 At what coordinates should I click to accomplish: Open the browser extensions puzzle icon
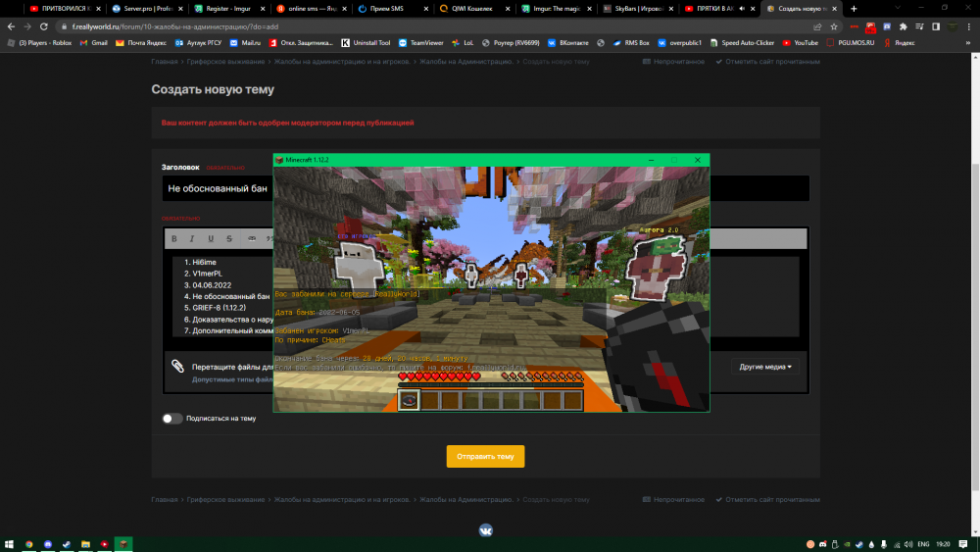tap(904, 26)
